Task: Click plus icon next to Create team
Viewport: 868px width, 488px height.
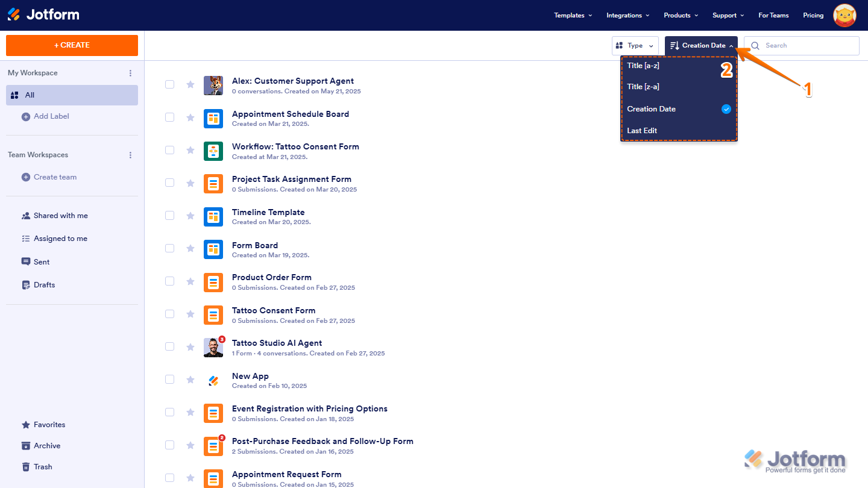Action: (x=26, y=177)
